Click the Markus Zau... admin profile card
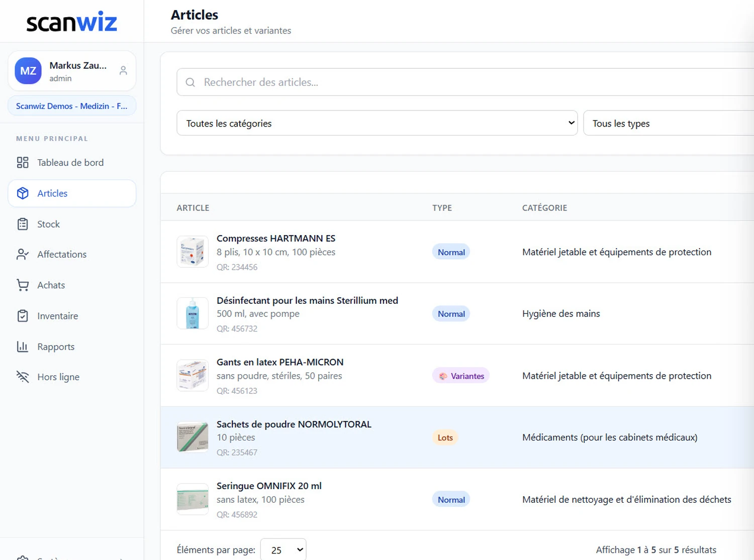Screen dimensions: 754x560 72,71
